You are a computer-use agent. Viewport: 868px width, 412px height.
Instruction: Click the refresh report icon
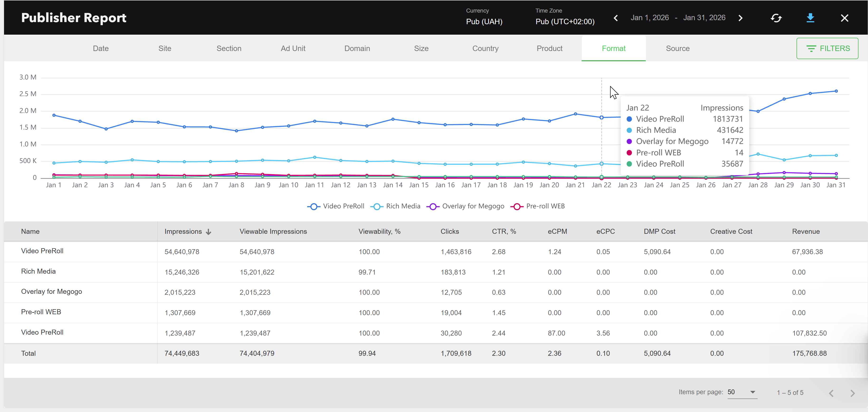[776, 18]
